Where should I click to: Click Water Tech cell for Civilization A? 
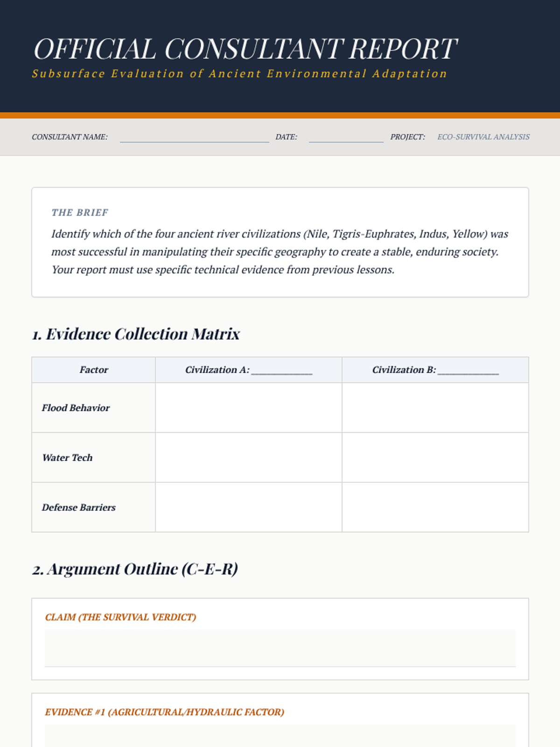pos(248,458)
